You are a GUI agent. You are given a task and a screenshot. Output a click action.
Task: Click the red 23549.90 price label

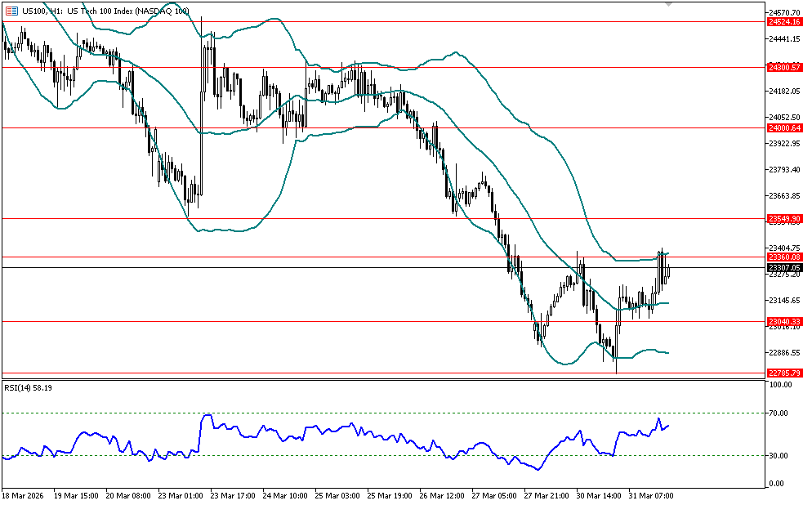coord(784,219)
